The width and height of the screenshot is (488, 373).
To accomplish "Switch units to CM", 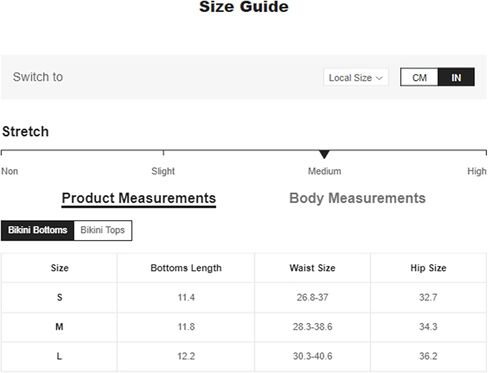I will point(419,77).
